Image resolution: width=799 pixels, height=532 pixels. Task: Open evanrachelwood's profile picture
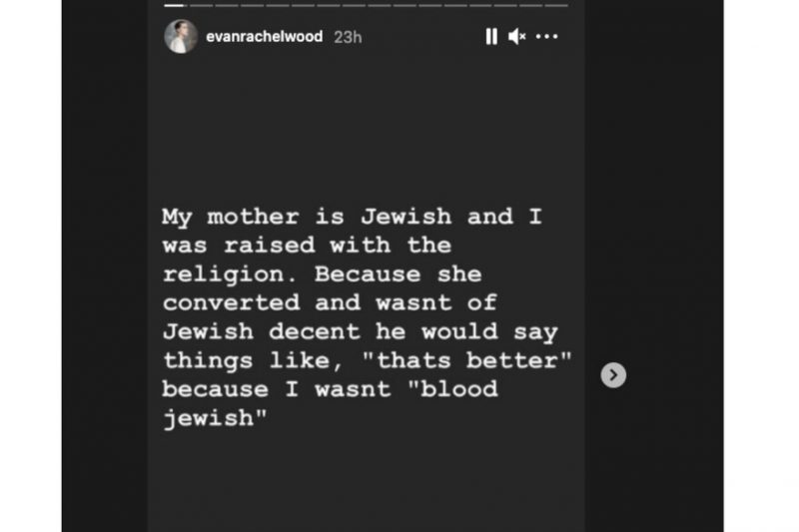tap(181, 37)
